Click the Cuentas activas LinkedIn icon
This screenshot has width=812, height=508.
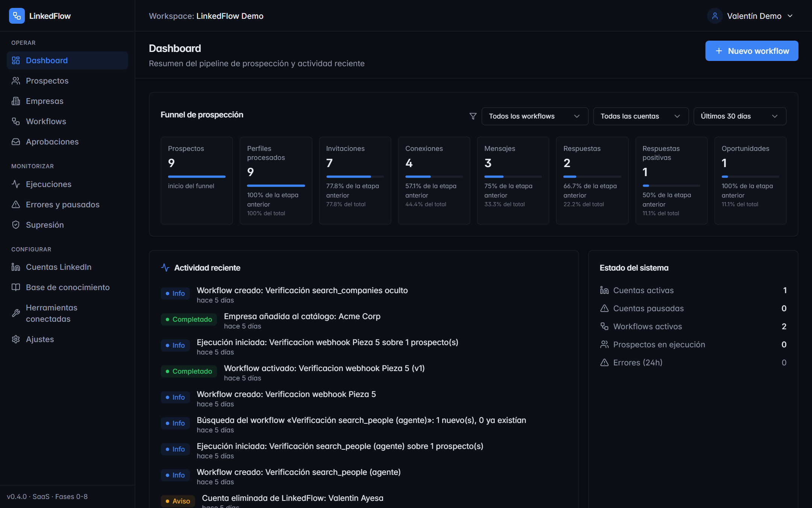click(604, 291)
